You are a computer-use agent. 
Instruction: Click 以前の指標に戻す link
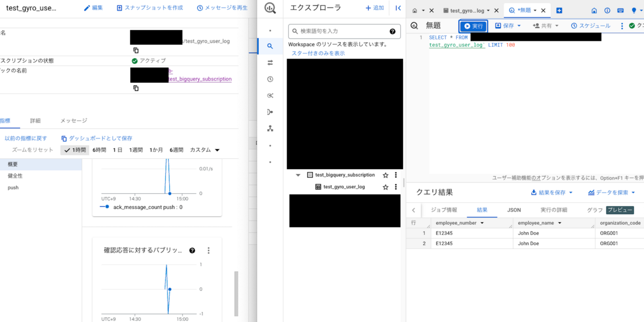point(26,138)
